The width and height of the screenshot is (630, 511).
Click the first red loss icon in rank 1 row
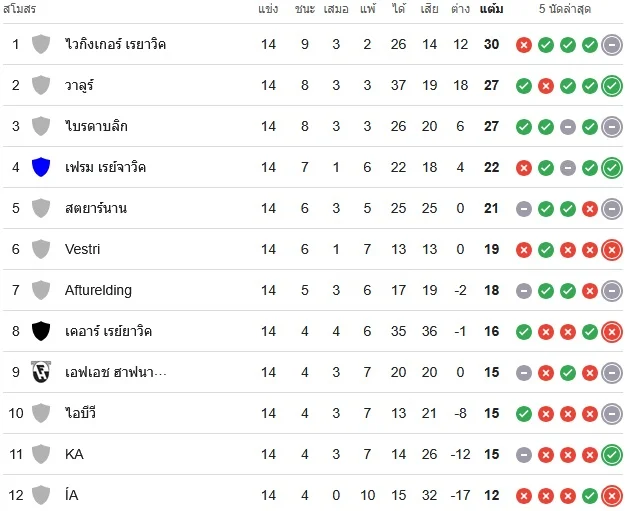pyautogui.click(x=524, y=45)
